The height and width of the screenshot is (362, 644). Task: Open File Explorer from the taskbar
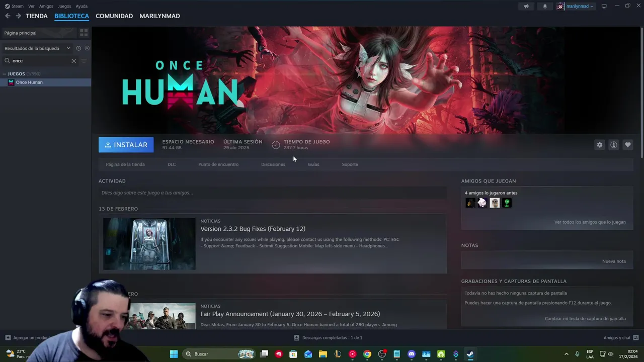(x=323, y=354)
